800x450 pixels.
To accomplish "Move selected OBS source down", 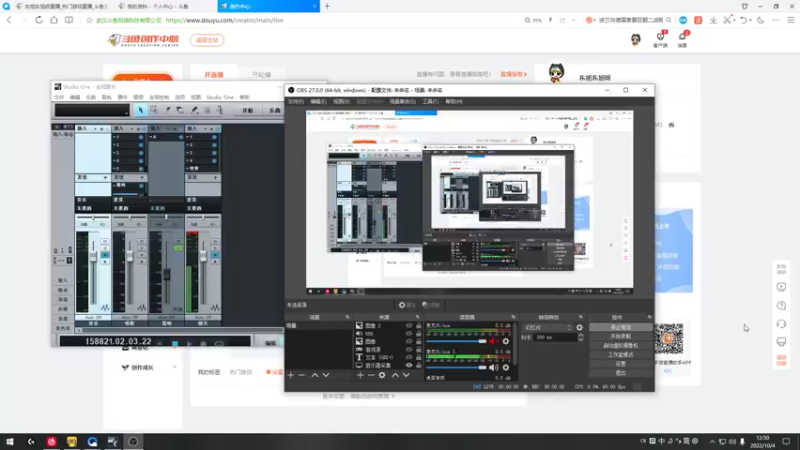I will [406, 375].
